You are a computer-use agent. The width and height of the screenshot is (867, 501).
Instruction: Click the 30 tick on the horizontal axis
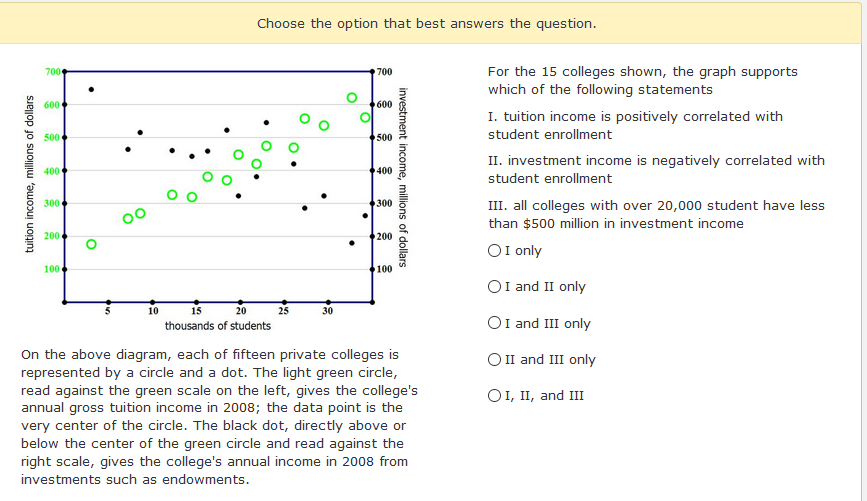coord(327,311)
